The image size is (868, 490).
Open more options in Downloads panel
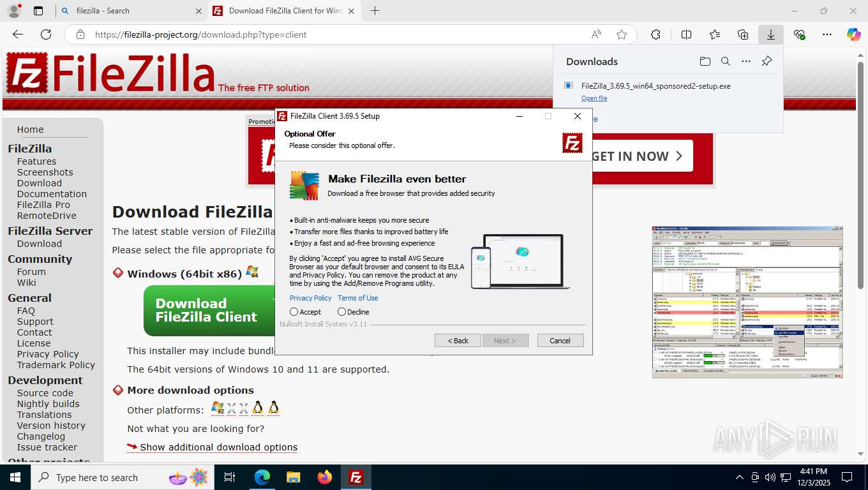[x=746, y=61]
